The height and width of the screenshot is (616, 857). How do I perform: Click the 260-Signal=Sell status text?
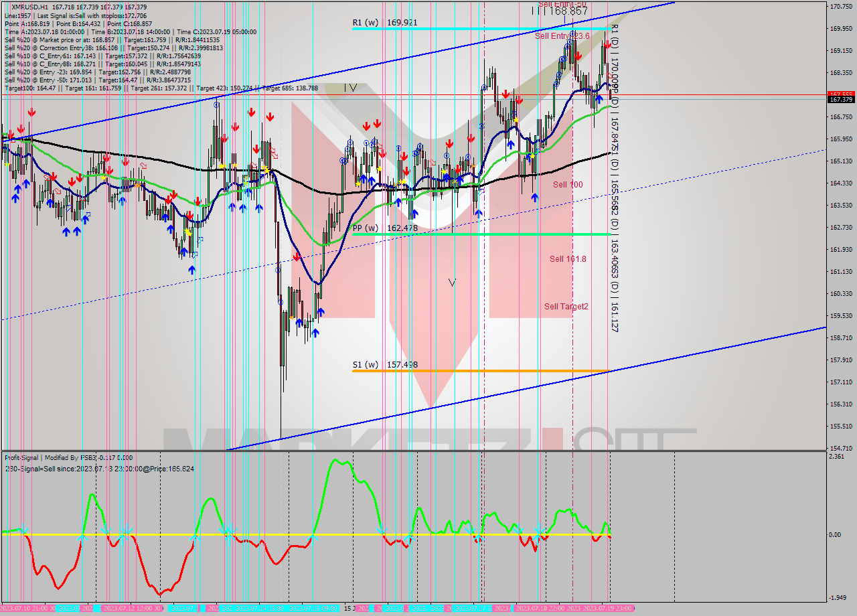99,469
